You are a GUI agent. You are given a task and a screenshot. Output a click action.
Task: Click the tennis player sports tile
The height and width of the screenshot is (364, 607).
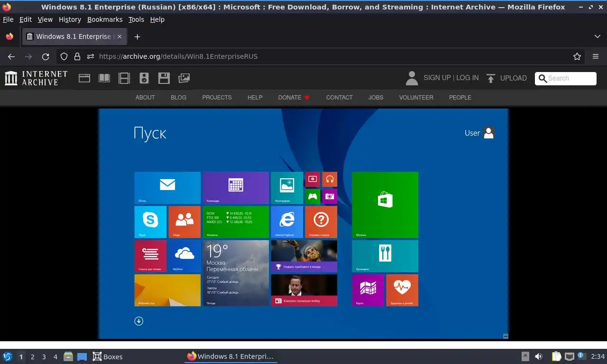click(x=304, y=256)
